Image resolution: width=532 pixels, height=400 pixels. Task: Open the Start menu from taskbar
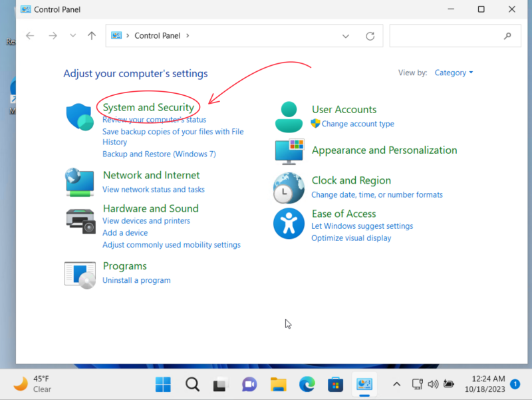162,384
